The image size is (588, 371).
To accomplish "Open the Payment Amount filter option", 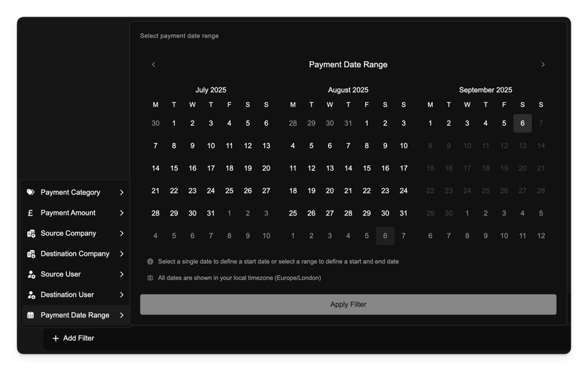I will (x=68, y=213).
